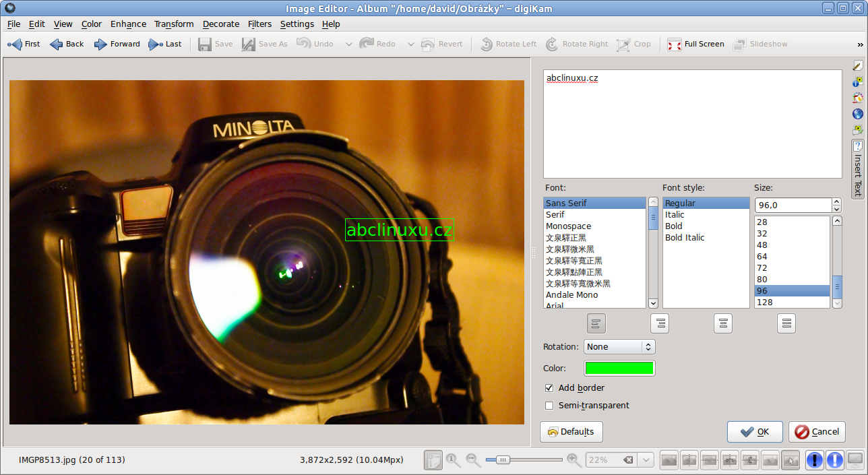Open the image versions sidebar tab icon
The width and height of the screenshot is (868, 475).
click(x=858, y=129)
